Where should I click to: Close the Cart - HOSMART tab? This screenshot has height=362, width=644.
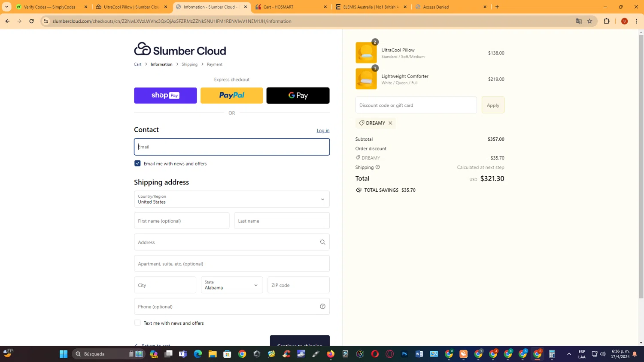click(325, 7)
